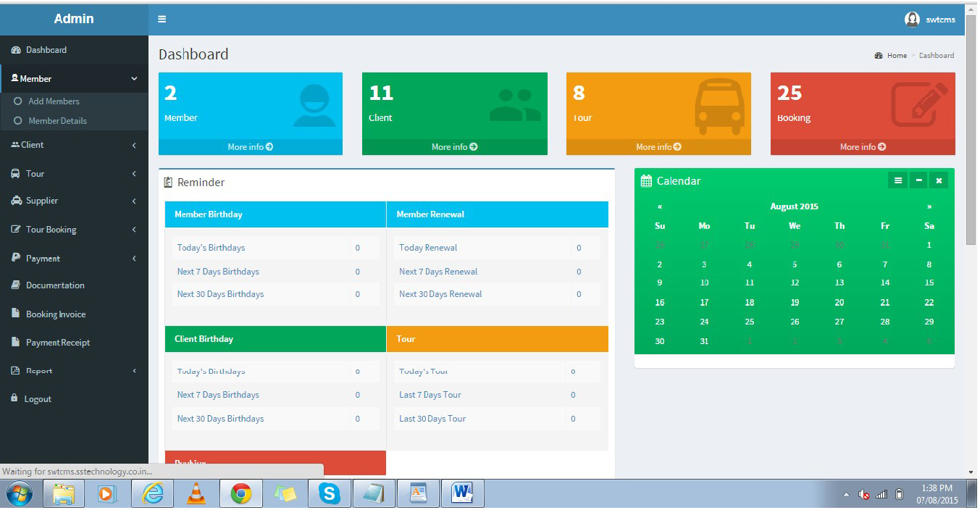The height and width of the screenshot is (510, 980).
Task: Go to next month in calendar
Action: (929, 206)
